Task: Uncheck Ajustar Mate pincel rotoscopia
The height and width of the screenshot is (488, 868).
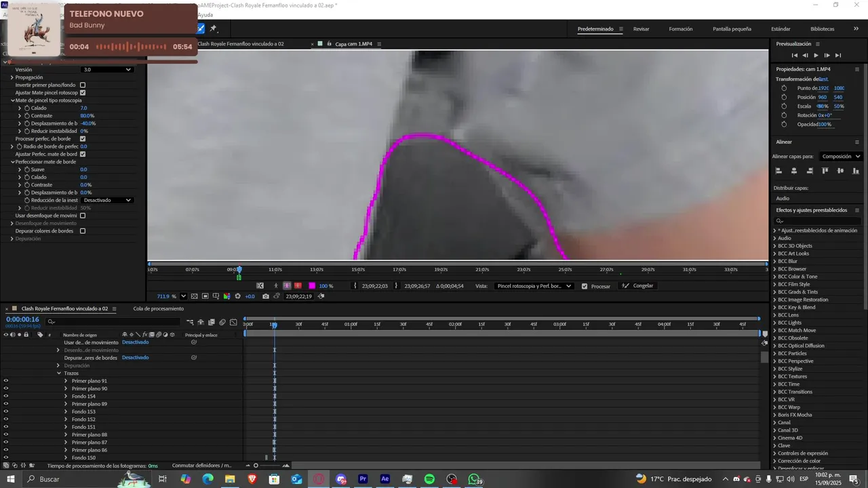Action: [83, 92]
